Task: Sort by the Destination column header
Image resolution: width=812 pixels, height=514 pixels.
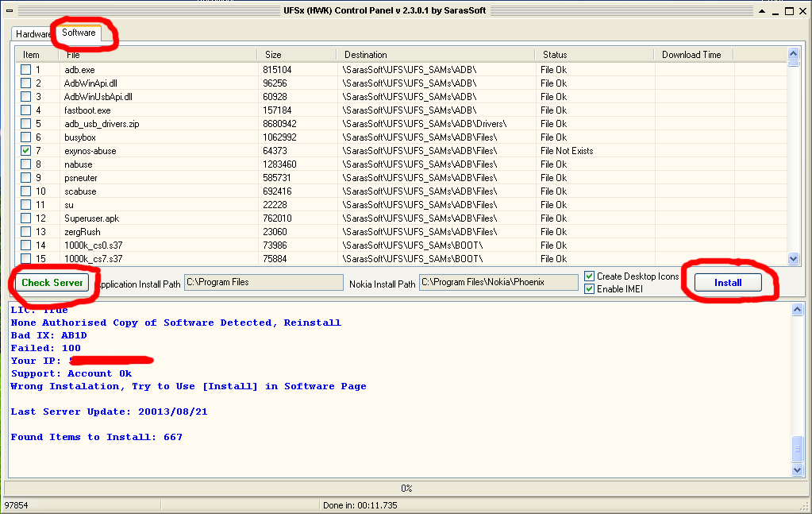Action: (x=436, y=54)
